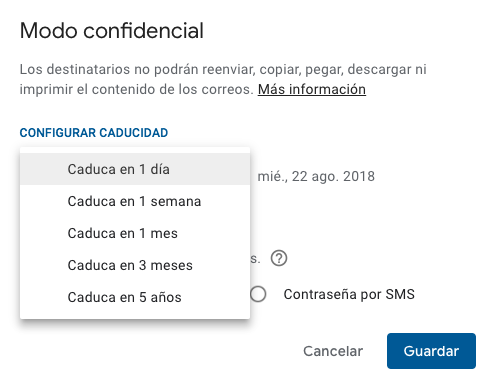
Task: Pick Caduca en 1 semana from list
Action: click(135, 201)
